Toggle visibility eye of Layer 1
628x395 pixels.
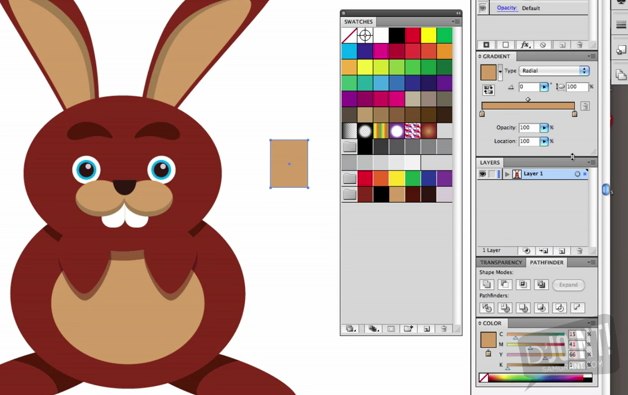pyautogui.click(x=483, y=174)
